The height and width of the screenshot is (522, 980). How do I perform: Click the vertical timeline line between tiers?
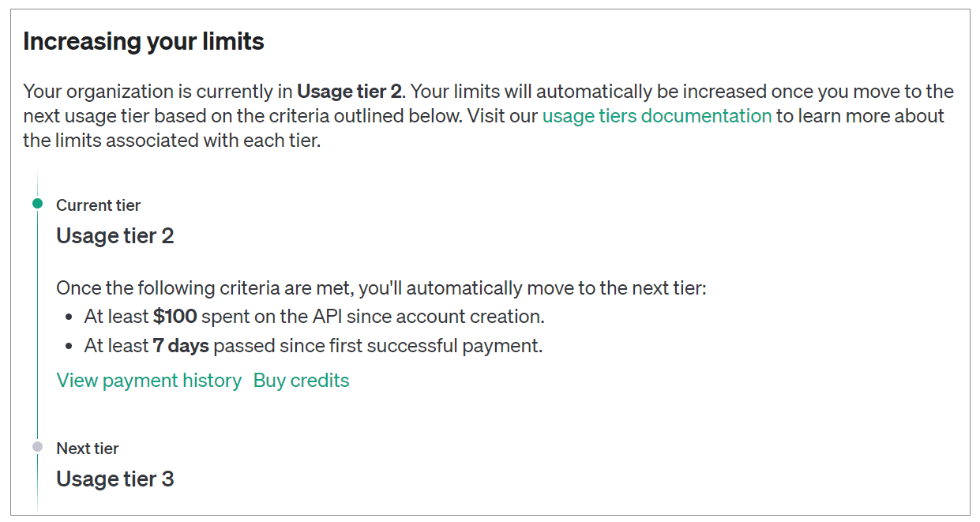(x=37, y=324)
